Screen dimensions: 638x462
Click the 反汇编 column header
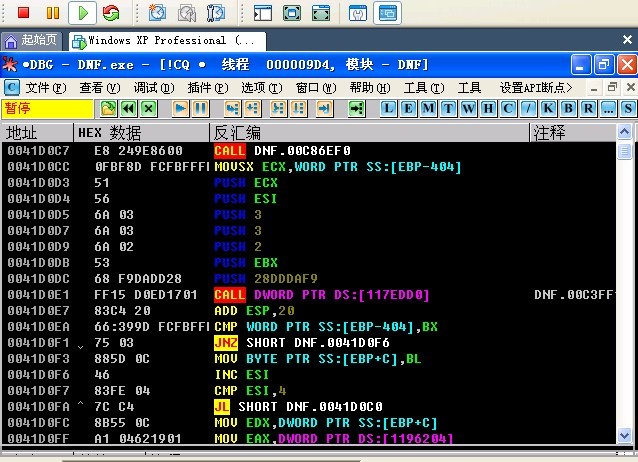tap(369, 133)
